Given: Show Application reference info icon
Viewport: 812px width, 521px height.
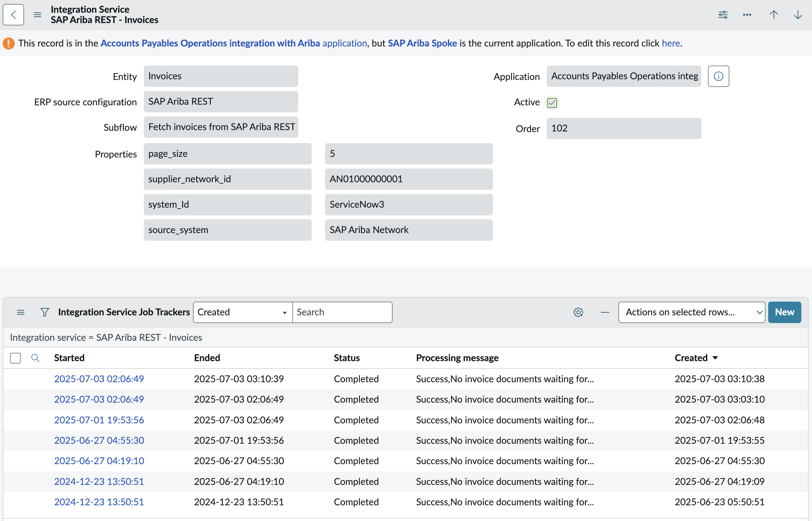Looking at the screenshot, I should (718, 76).
